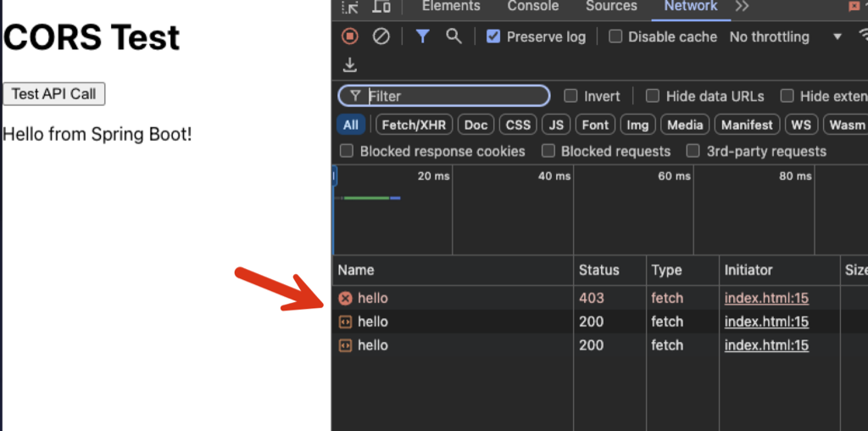868x431 pixels.
Task: Switch to the Elements tab
Action: (x=451, y=6)
